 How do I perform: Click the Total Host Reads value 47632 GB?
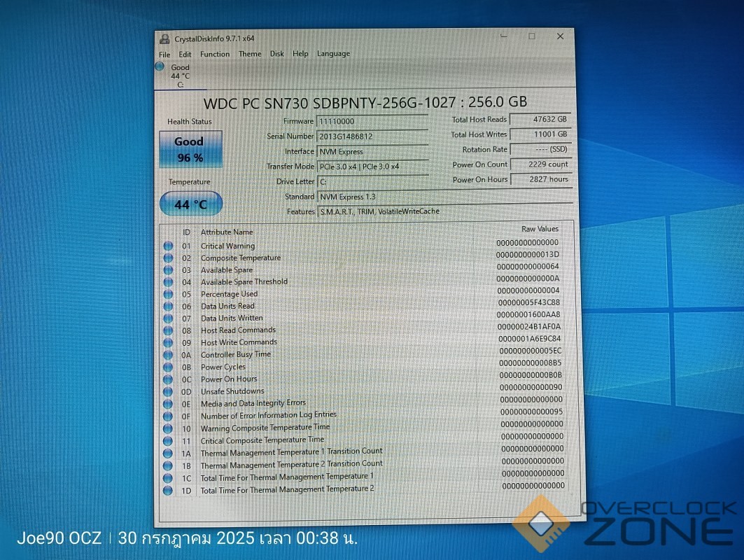(540, 119)
